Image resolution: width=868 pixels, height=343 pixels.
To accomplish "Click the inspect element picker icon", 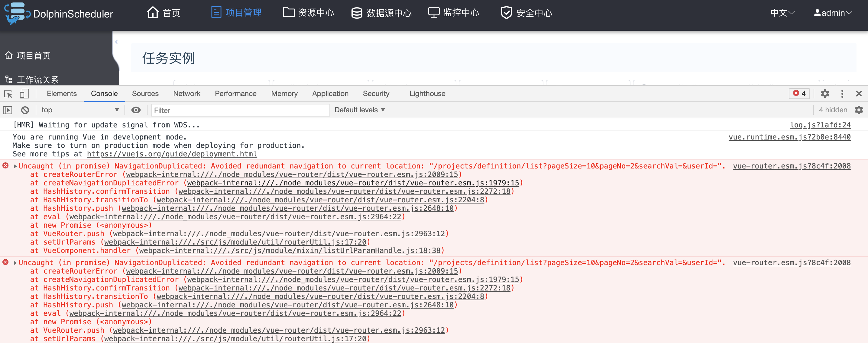I will (x=8, y=94).
